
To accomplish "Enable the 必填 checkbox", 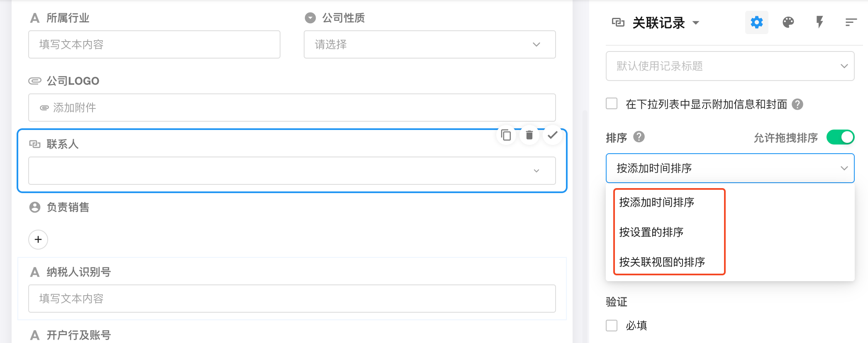I will tap(612, 326).
